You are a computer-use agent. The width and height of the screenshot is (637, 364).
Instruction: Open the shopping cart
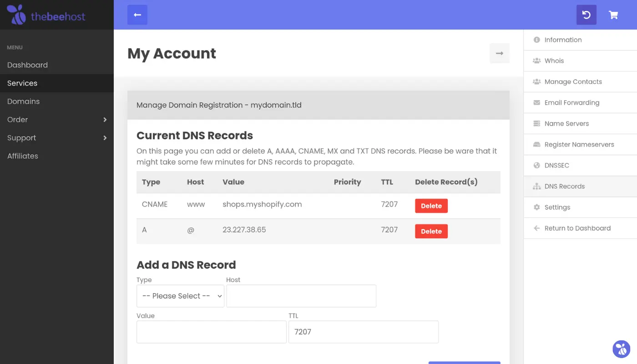pyautogui.click(x=613, y=15)
